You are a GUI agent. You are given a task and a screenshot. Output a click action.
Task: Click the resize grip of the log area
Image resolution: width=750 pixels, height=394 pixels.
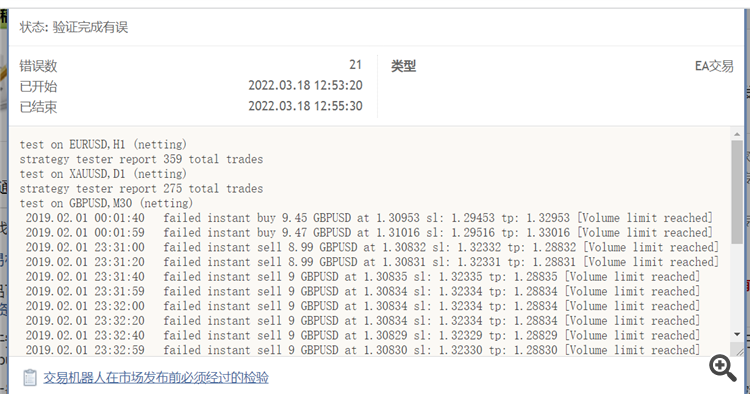[x=739, y=350]
